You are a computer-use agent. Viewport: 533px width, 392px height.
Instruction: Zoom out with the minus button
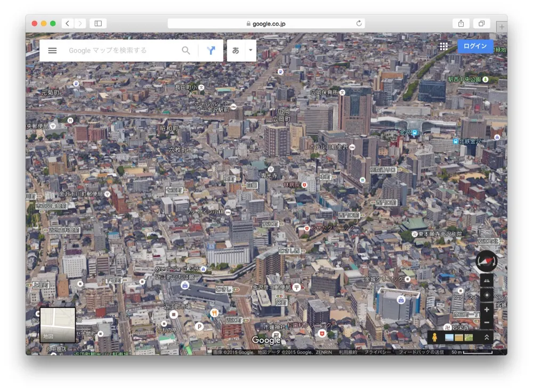pyautogui.click(x=486, y=323)
